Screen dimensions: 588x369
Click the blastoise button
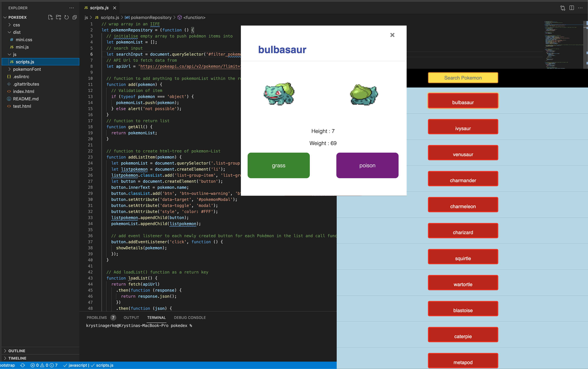(x=463, y=309)
